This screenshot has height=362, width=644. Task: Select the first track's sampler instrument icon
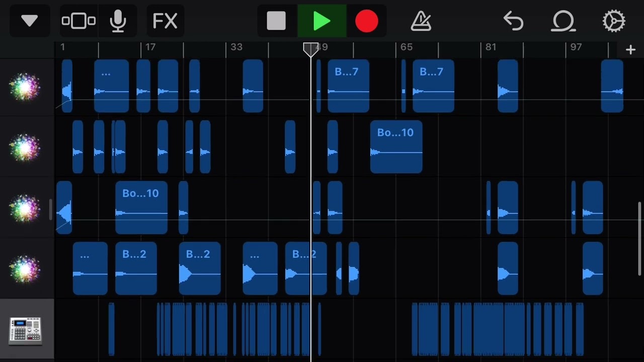25,87
